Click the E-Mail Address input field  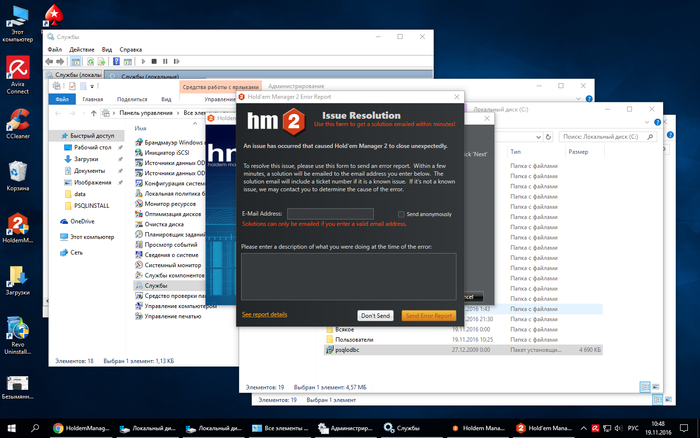[x=330, y=214]
